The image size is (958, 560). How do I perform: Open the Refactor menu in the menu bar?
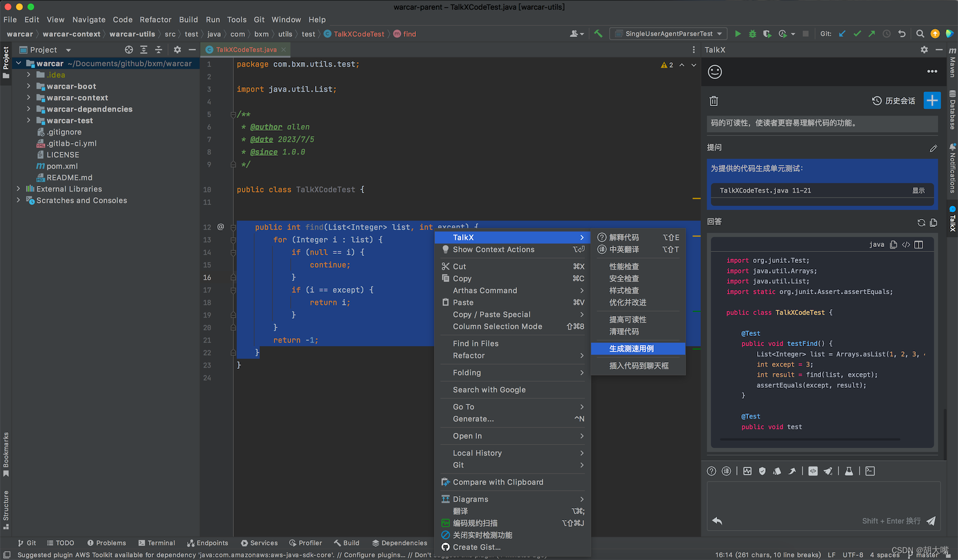[x=155, y=19]
